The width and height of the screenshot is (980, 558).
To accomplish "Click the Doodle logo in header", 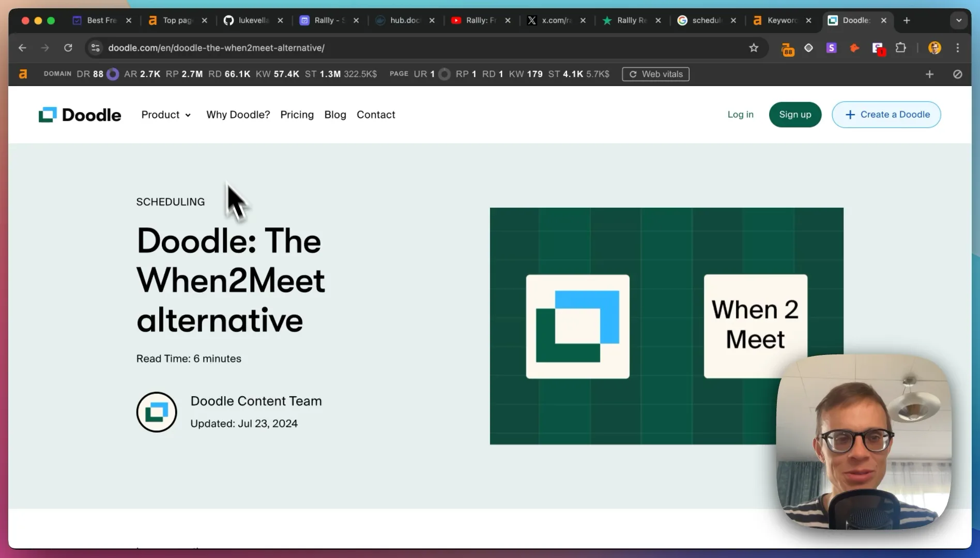I will click(x=80, y=115).
